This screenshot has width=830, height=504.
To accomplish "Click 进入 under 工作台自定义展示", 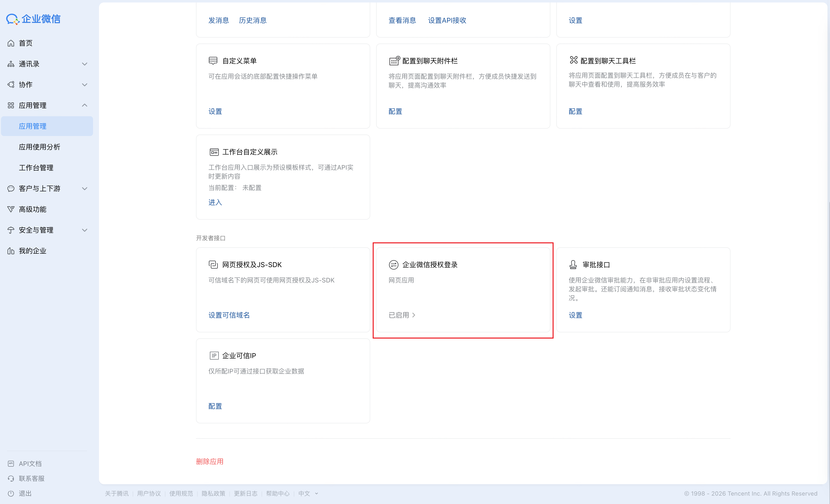I will [x=215, y=202].
